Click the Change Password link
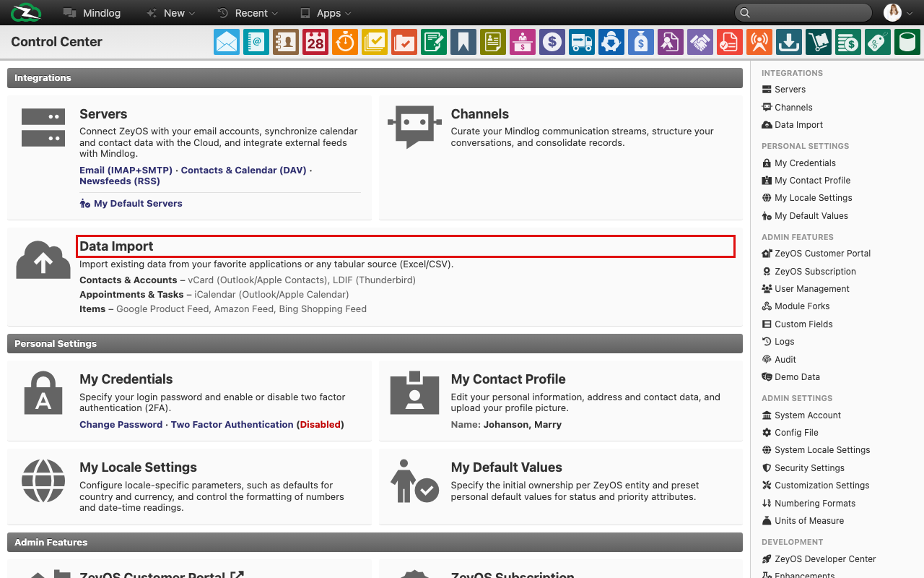 pos(121,425)
